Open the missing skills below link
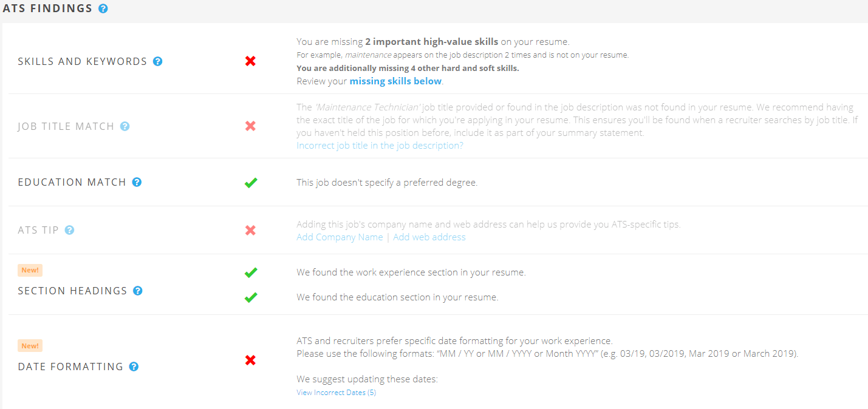This screenshot has height=409, width=868. point(395,81)
